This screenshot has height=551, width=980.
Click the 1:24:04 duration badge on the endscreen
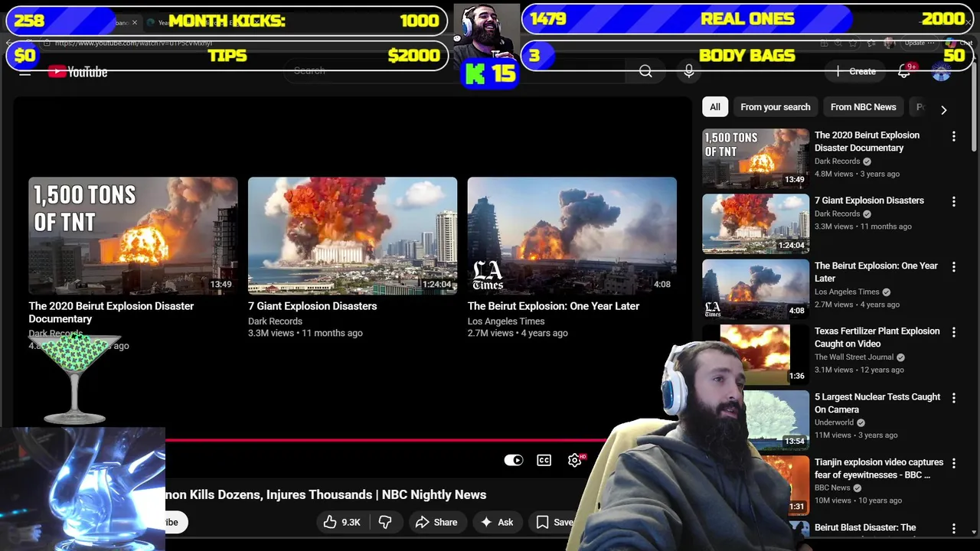436,285
